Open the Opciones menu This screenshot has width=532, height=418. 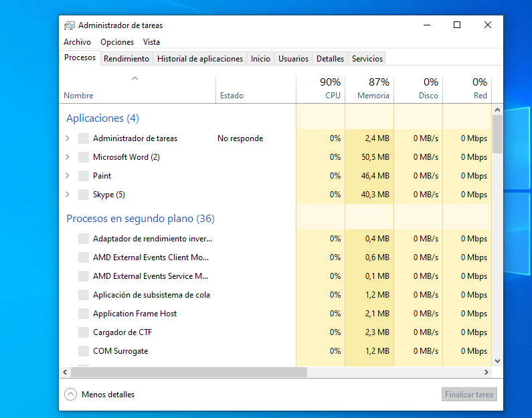(117, 42)
